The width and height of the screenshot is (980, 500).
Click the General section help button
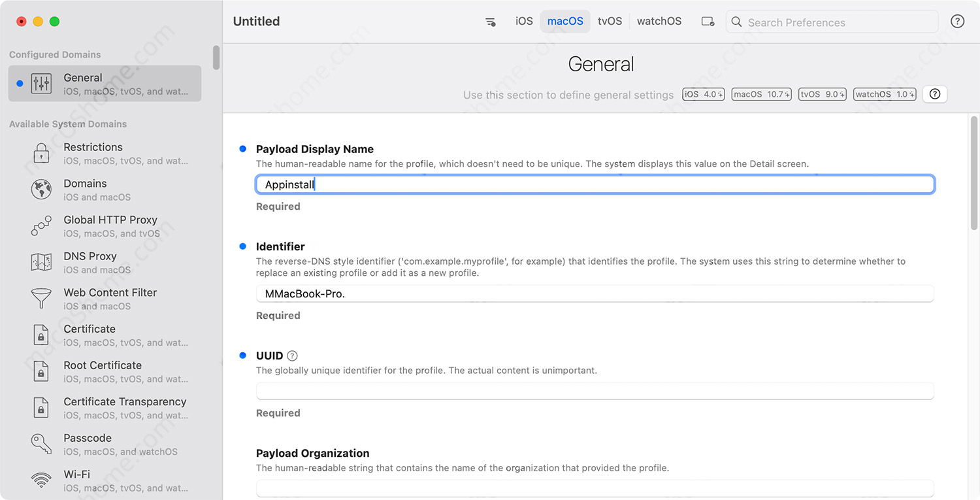tap(934, 94)
